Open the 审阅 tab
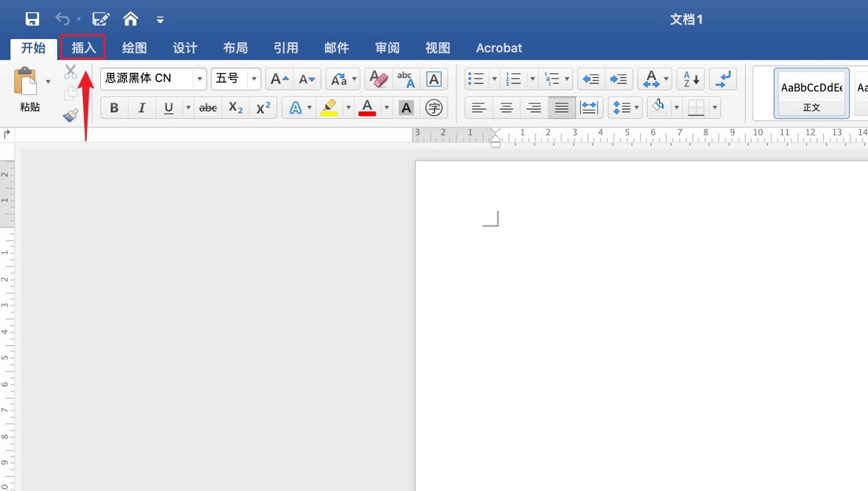The height and width of the screenshot is (491, 868). pyautogui.click(x=387, y=48)
